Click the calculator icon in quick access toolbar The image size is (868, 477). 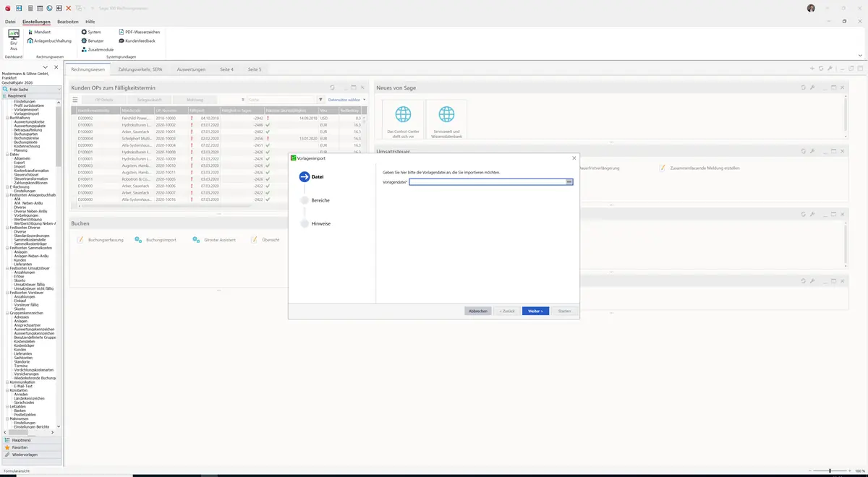tap(30, 8)
